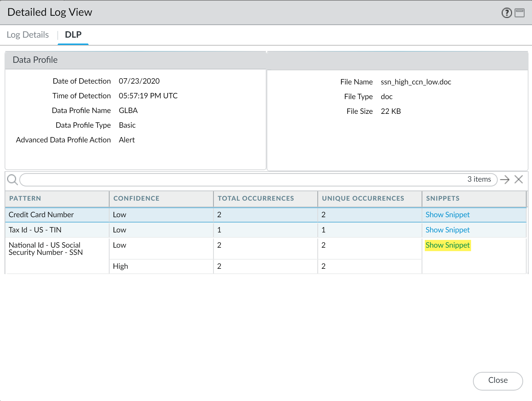Viewport: 532px width, 401px height.
Task: Switch to the Log Details tab
Action: pyautogui.click(x=28, y=35)
